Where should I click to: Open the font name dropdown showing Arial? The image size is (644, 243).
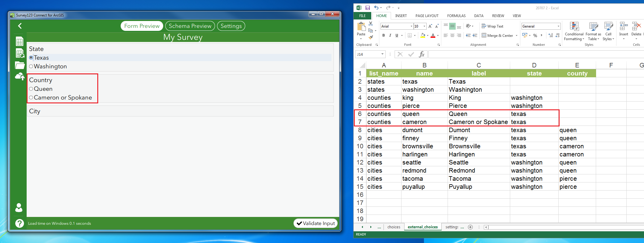411,26
